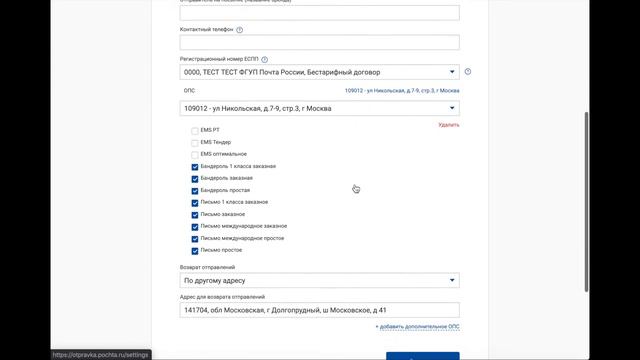Screen dimensions: 640x360
Task: Click help icon right of ЕСПП dropdown
Action: point(468,71)
